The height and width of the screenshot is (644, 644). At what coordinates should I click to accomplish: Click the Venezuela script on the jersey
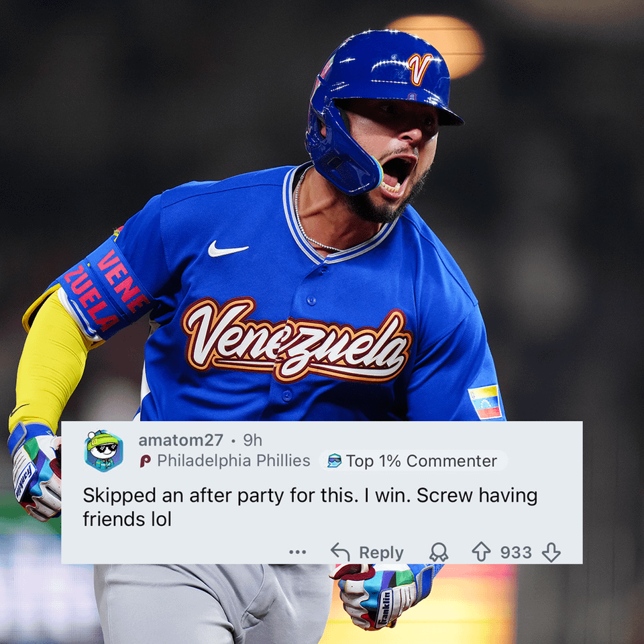point(297,339)
